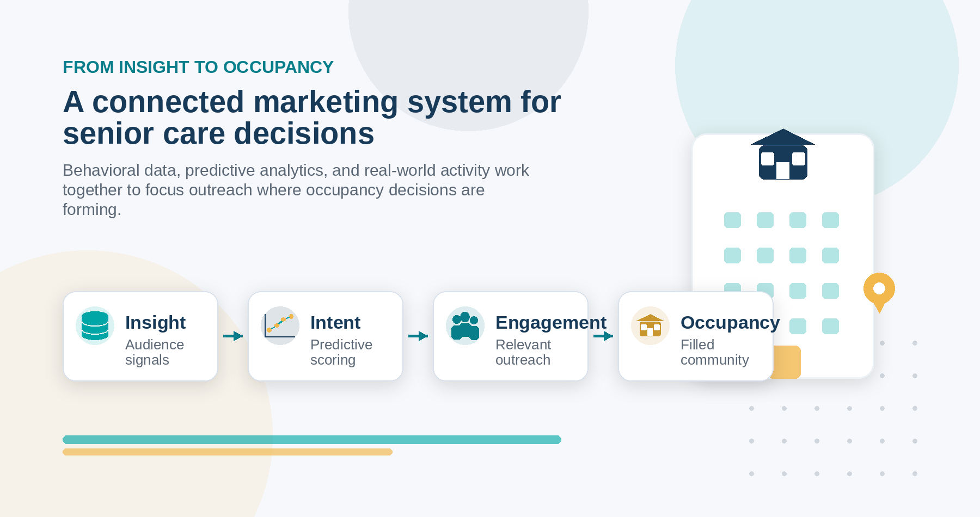Click the Intent line chart icon

coord(280,325)
